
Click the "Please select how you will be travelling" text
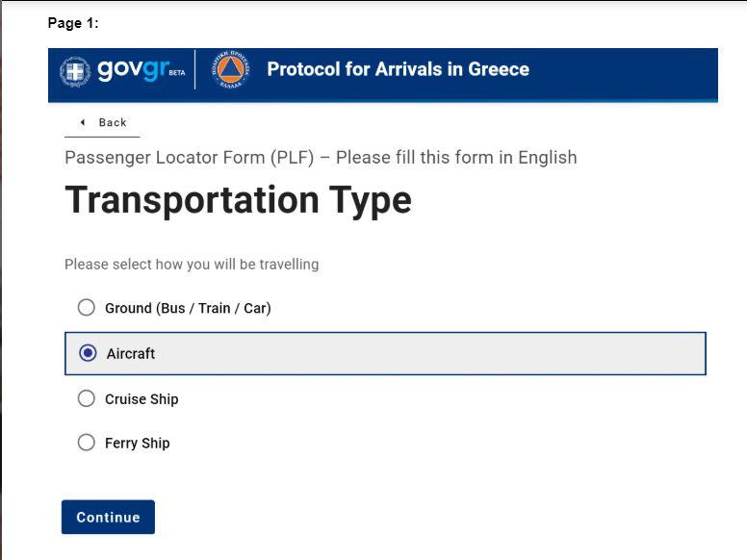pyautogui.click(x=192, y=264)
